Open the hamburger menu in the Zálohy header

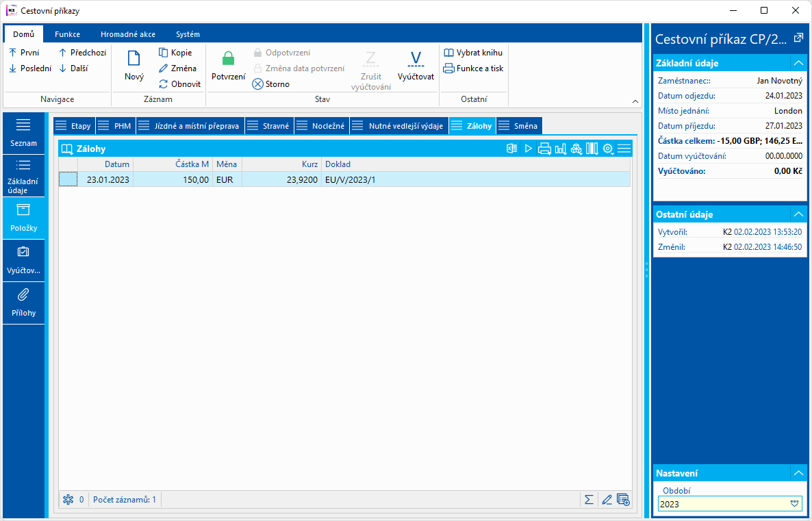click(624, 149)
